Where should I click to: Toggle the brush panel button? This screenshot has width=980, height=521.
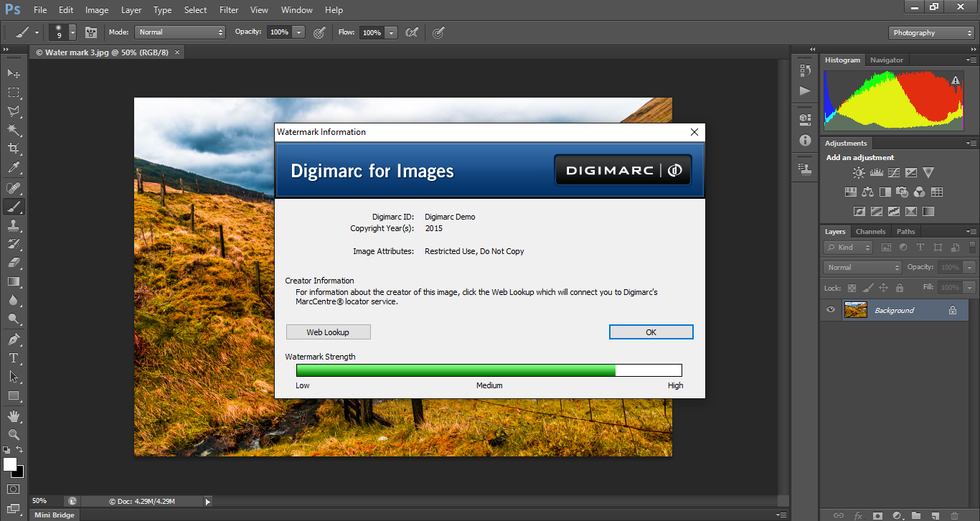(x=91, y=32)
